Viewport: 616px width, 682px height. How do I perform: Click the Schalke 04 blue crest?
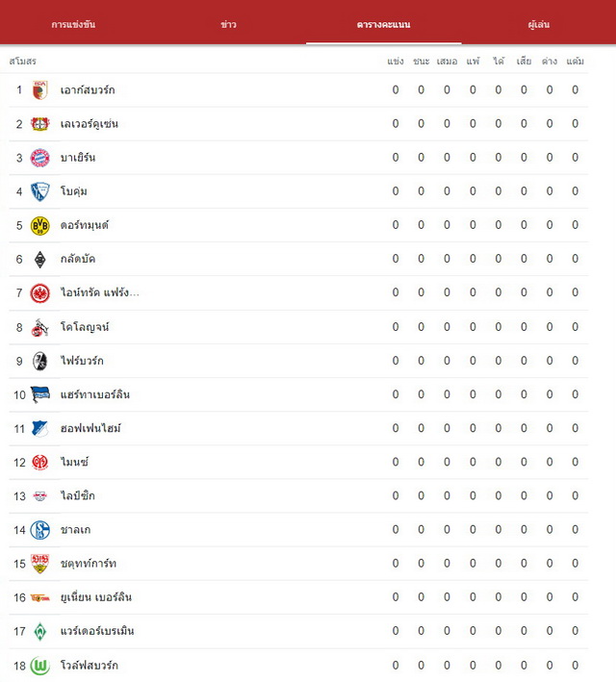click(40, 530)
